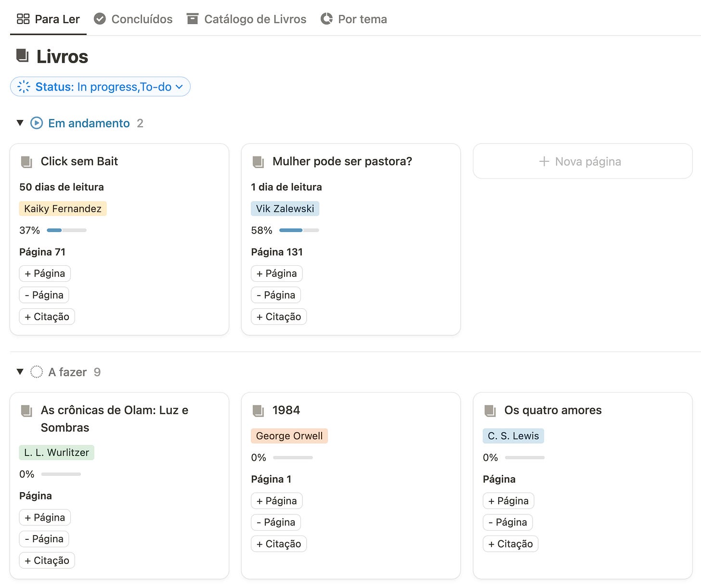Click the 58% progress bar

299,230
